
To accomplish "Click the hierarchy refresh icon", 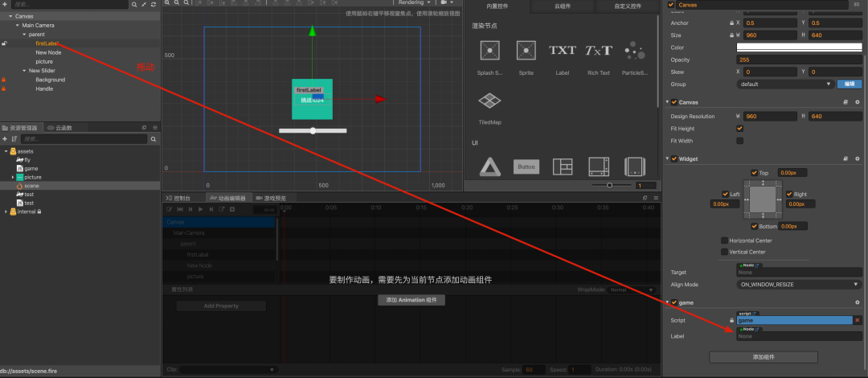I will 154,5.
